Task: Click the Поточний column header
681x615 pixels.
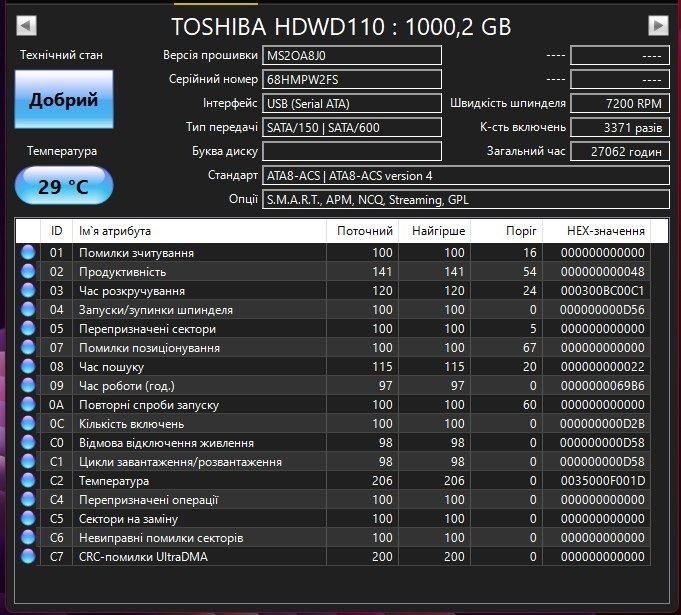Action: [x=362, y=231]
